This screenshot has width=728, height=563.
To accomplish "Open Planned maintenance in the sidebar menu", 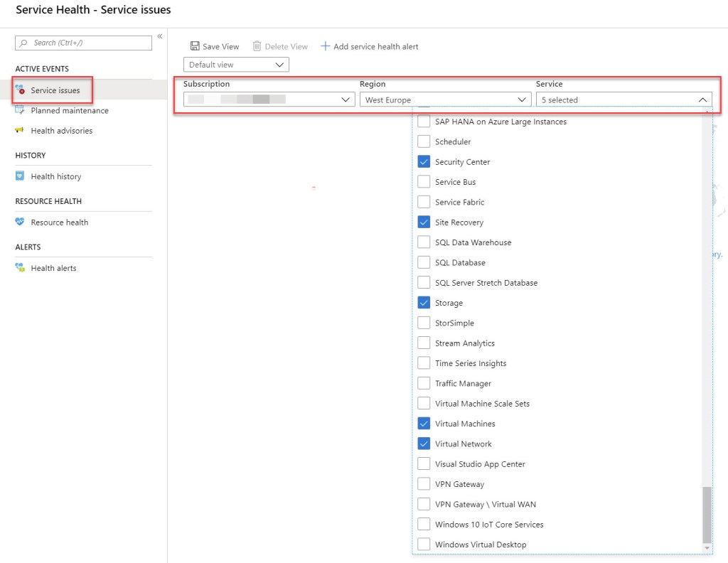I will [x=70, y=111].
